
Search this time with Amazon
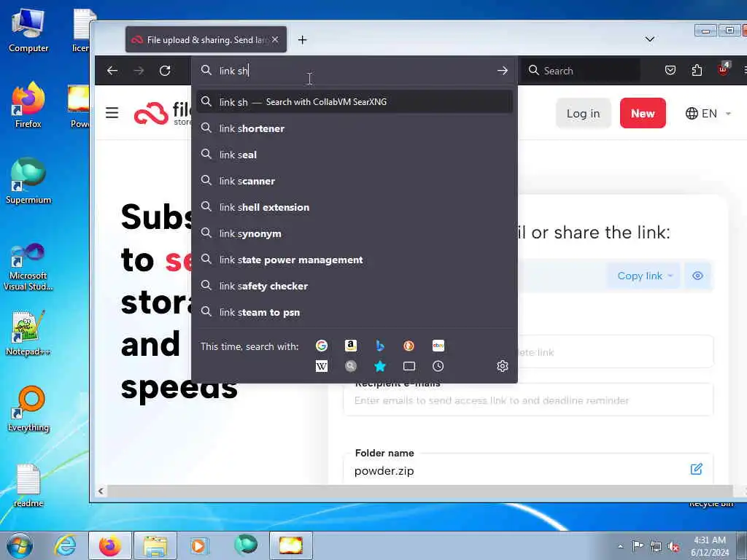351,346
